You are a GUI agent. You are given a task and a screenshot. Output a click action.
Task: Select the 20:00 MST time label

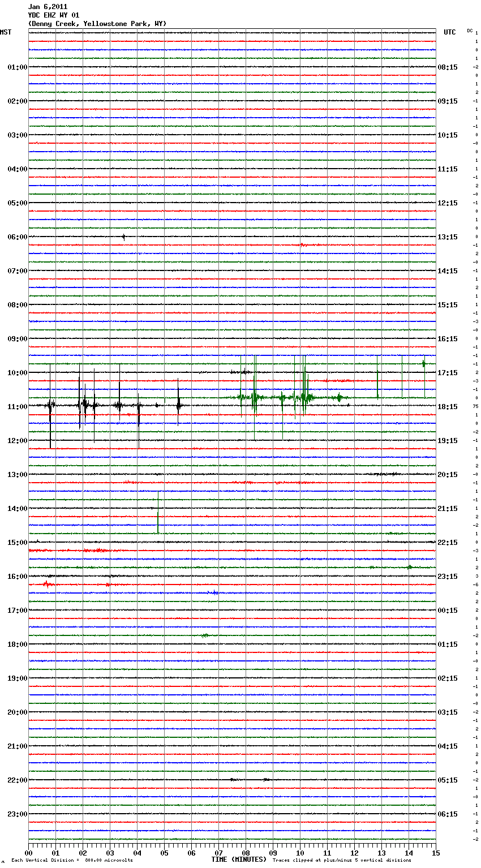(x=18, y=712)
